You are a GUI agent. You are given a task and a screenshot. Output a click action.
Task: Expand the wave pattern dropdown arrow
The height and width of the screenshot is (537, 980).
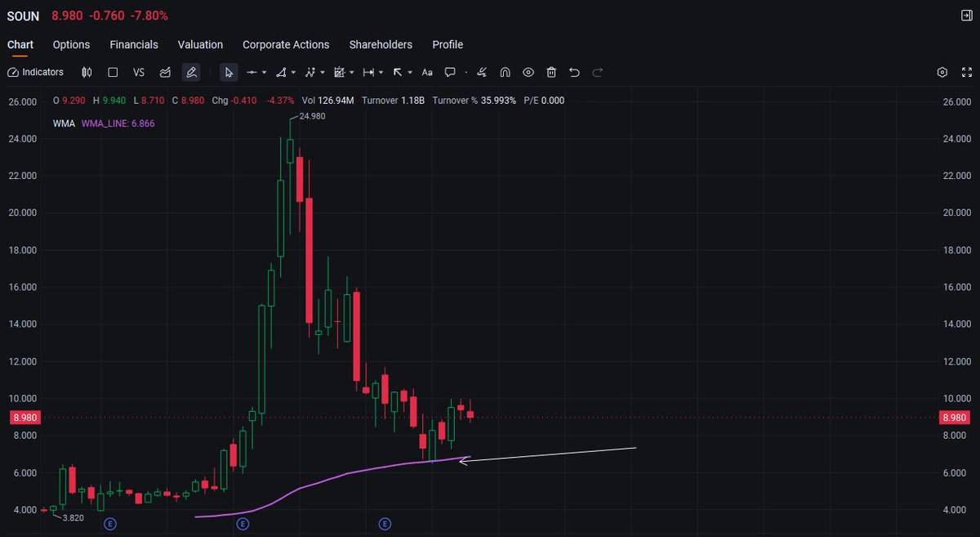323,73
